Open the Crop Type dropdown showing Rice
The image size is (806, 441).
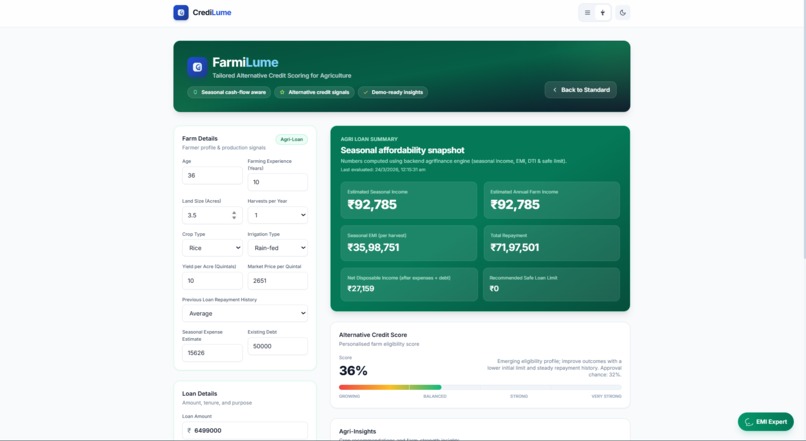pyautogui.click(x=212, y=248)
